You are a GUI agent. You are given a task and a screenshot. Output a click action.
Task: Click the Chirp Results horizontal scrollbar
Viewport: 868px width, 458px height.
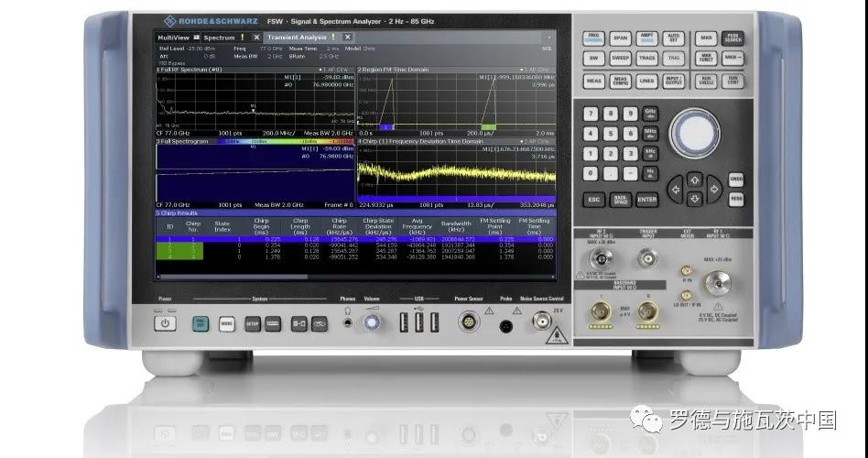point(233,277)
